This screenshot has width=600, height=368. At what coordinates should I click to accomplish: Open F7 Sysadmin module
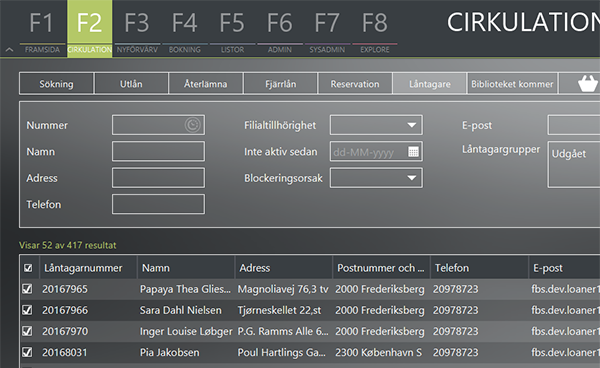click(327, 29)
